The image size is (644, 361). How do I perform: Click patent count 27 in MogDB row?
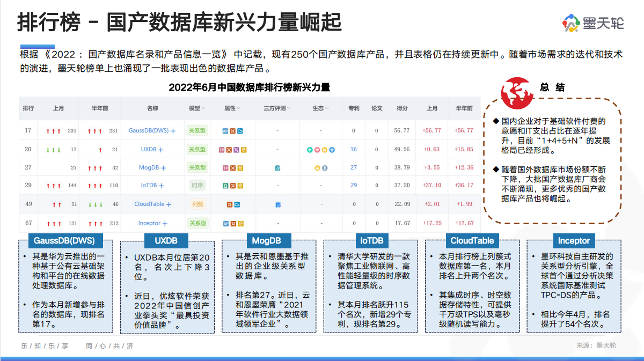354,168
